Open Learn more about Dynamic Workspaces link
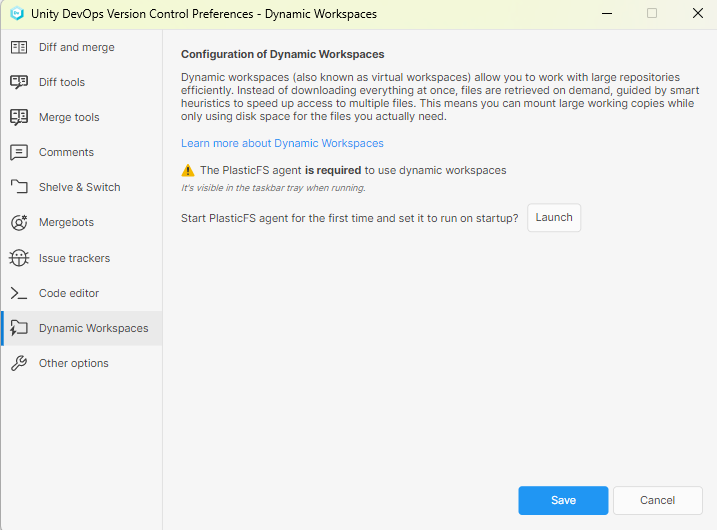This screenshot has height=530, width=717. (282, 143)
